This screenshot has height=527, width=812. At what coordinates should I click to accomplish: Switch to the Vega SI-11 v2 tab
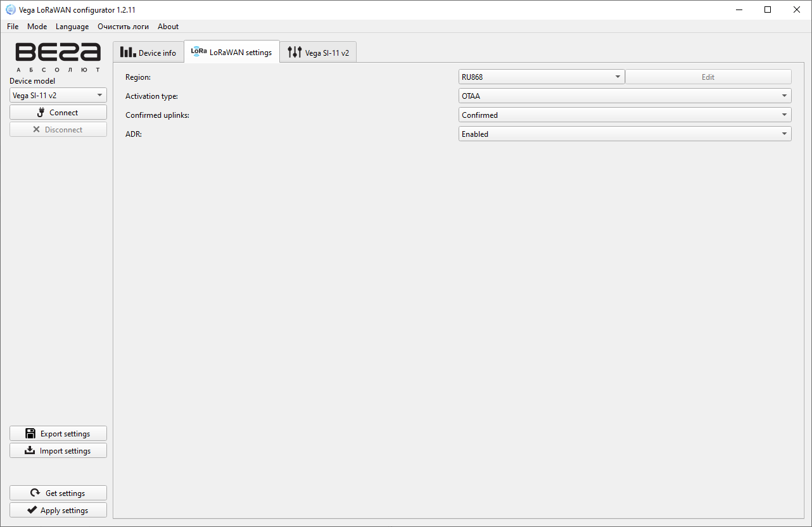319,53
